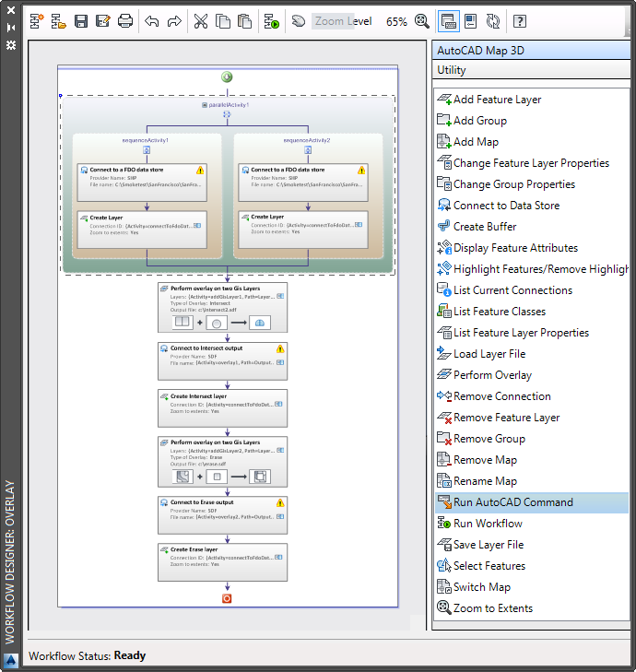Click the Save Layer File icon
Screen dimensions: 636x672
[444, 544]
